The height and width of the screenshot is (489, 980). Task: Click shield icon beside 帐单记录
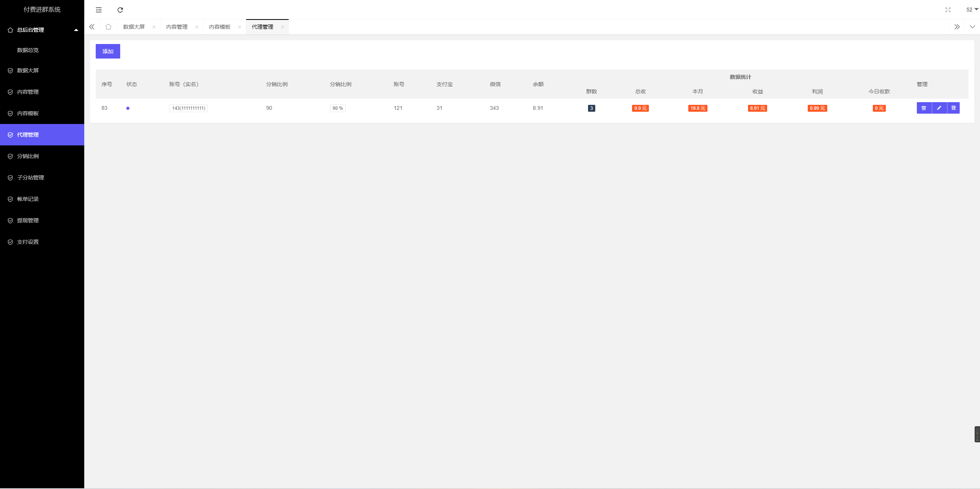[10, 199]
